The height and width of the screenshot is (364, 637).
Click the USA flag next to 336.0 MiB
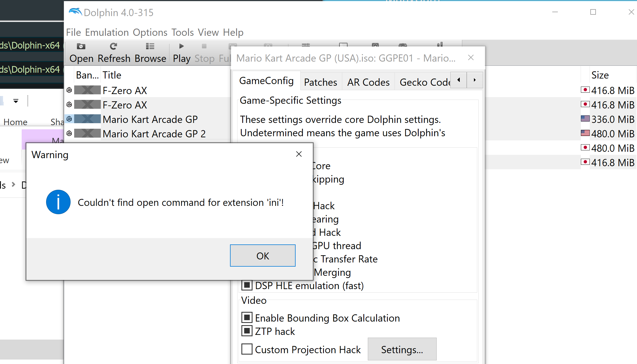[x=585, y=119]
